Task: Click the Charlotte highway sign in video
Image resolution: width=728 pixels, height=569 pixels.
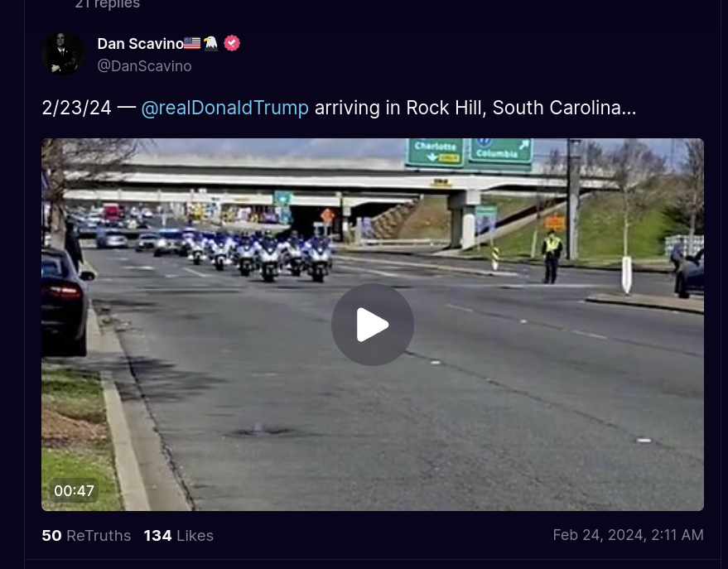Action: [435, 152]
